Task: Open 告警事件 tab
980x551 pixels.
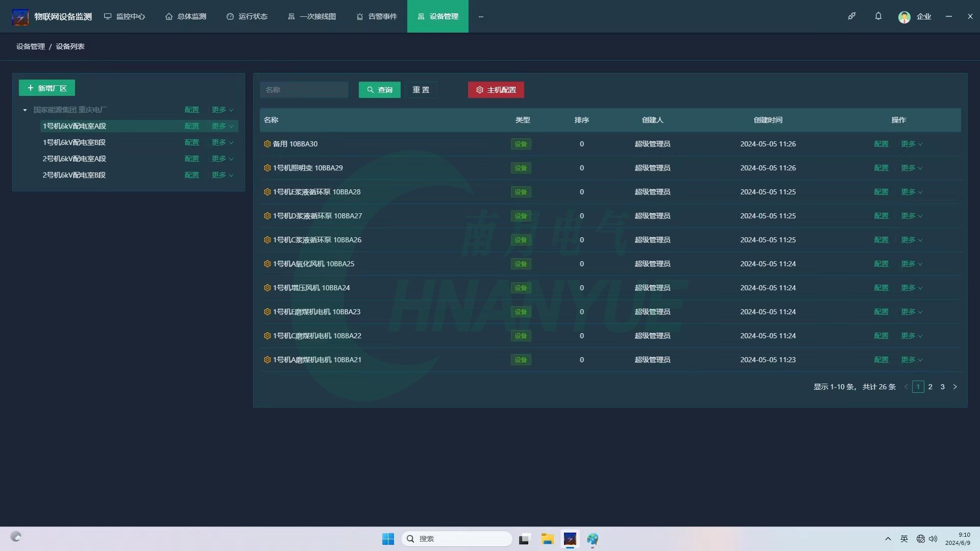Action: coord(377,16)
